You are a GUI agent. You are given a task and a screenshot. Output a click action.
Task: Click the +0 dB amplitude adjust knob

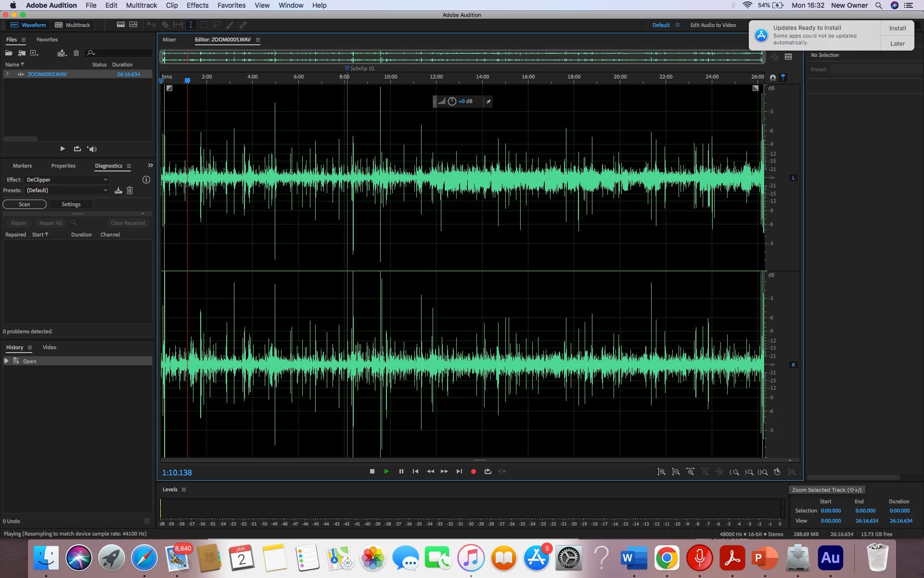(452, 101)
